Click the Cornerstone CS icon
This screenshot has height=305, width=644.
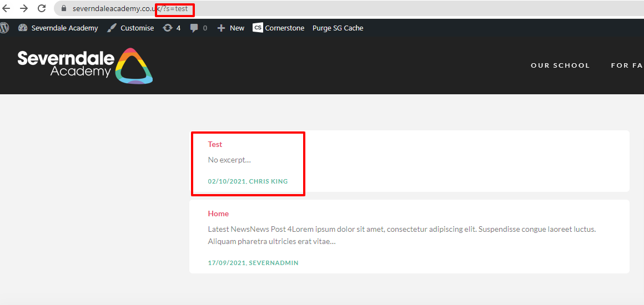click(x=258, y=28)
